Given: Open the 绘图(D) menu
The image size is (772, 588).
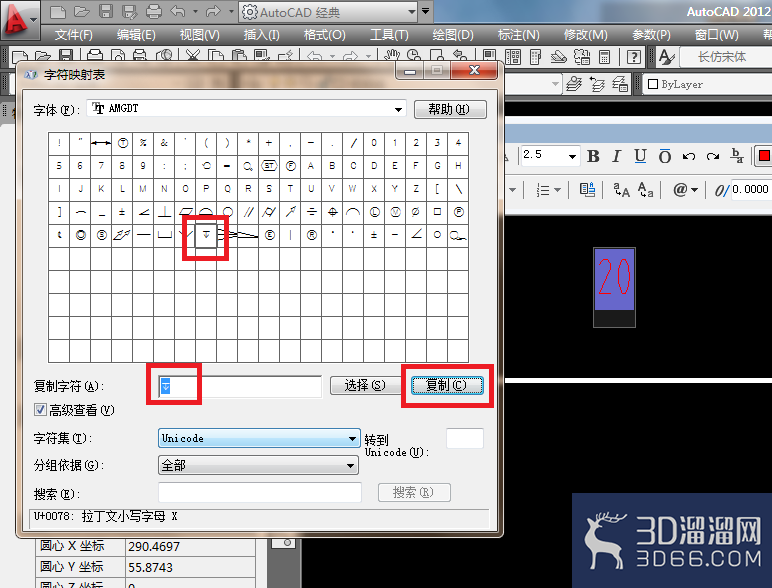Looking at the screenshot, I should (452, 35).
